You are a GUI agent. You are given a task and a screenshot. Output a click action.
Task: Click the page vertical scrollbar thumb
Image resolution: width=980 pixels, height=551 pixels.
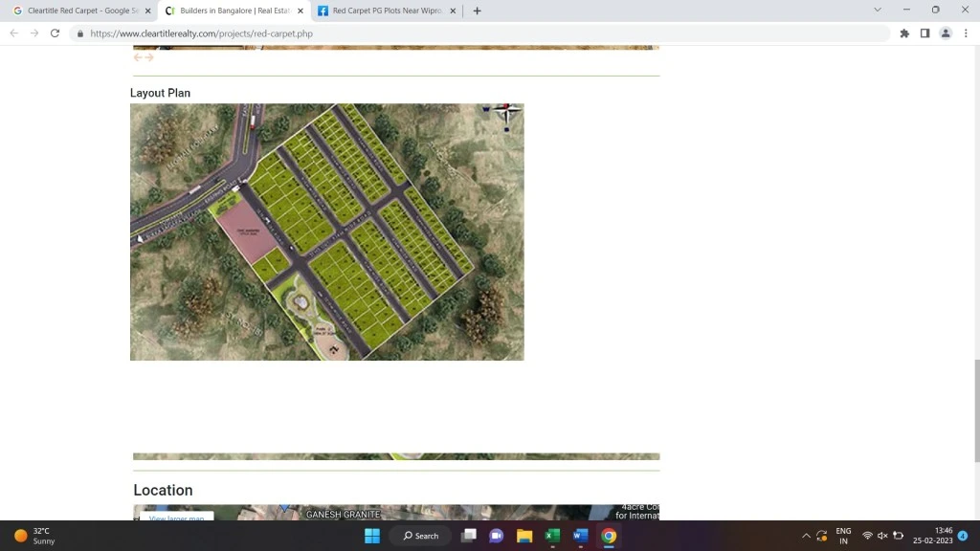(977, 410)
